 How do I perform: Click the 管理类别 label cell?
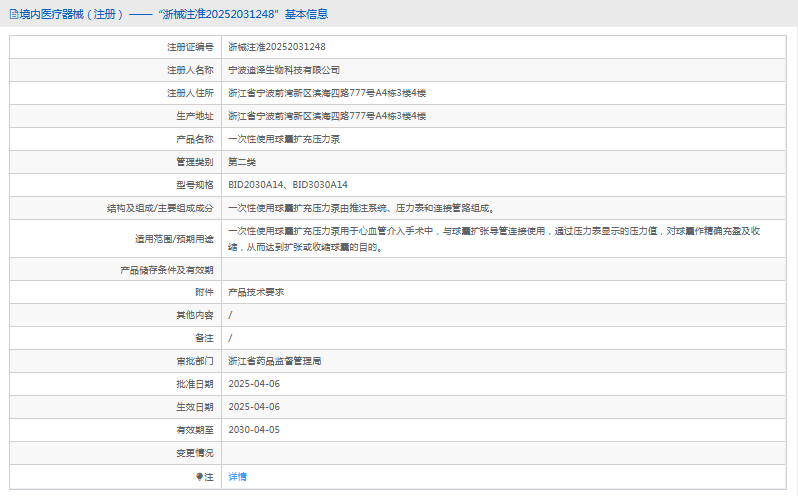(x=116, y=162)
